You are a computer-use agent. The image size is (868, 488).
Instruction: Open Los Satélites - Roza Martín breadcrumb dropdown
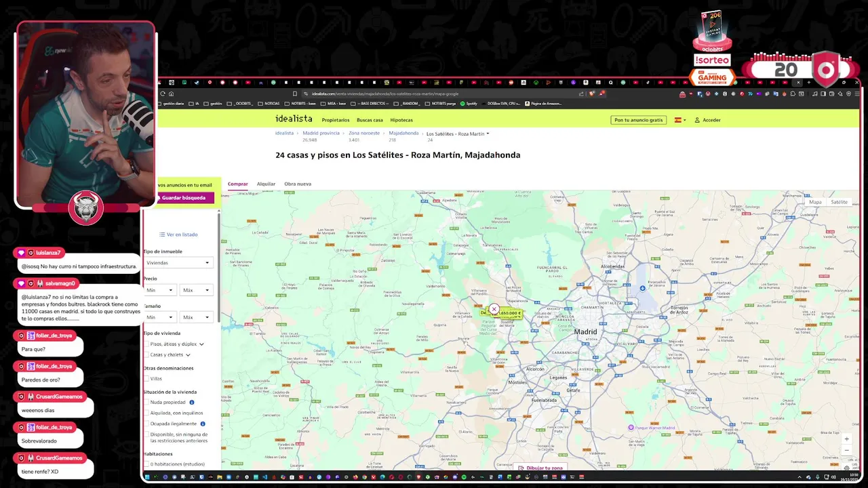click(458, 134)
